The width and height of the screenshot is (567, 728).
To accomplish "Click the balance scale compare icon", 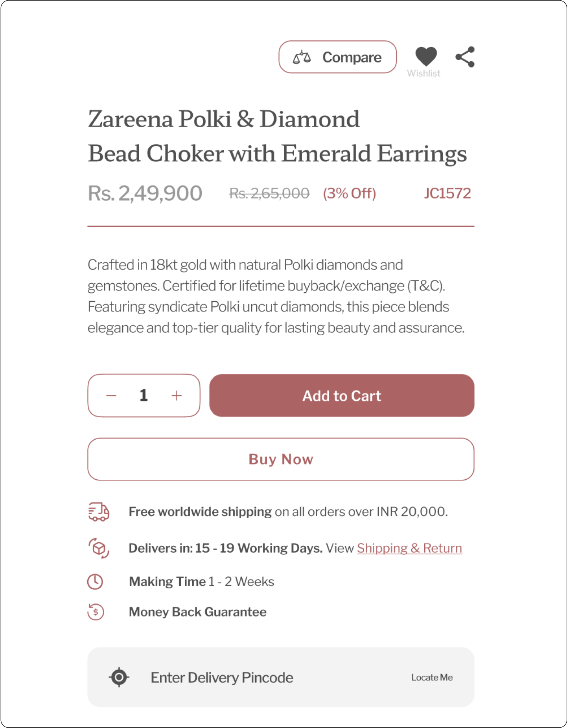I will (302, 57).
